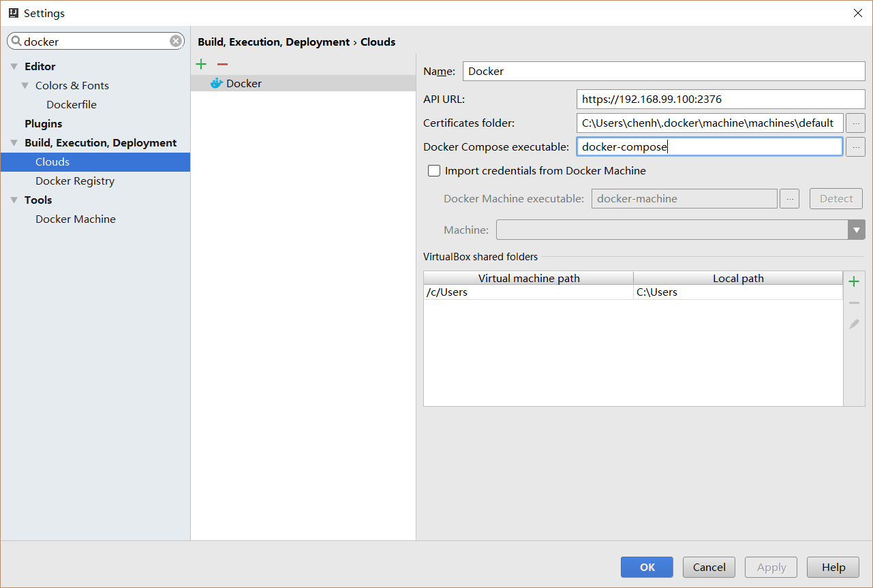Click the Cancel button
Screen dimensions: 873x588
709,567
